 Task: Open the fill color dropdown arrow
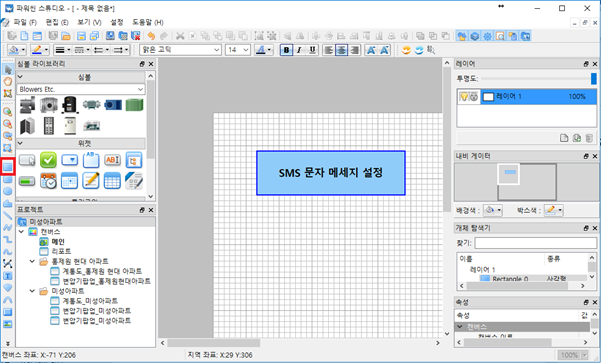23,50
